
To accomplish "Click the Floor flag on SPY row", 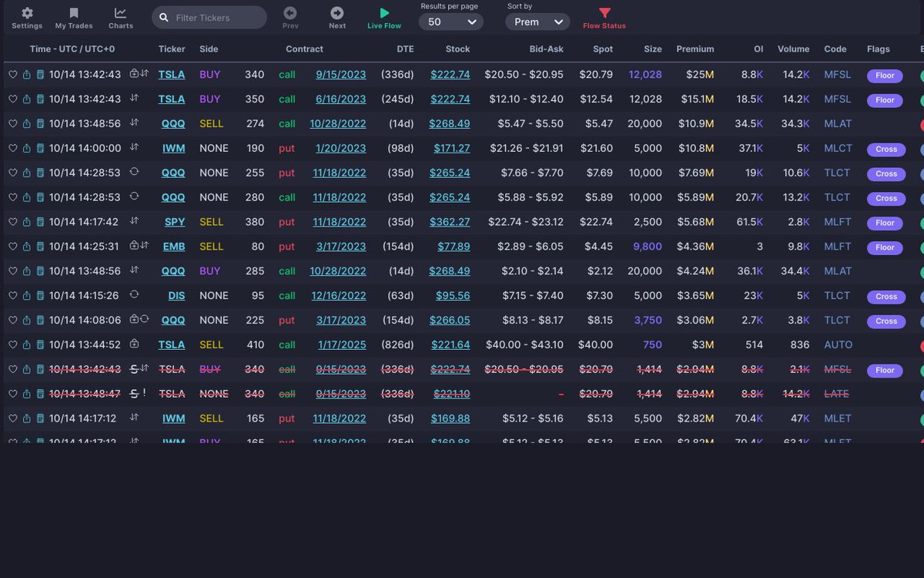I will 885,223.
